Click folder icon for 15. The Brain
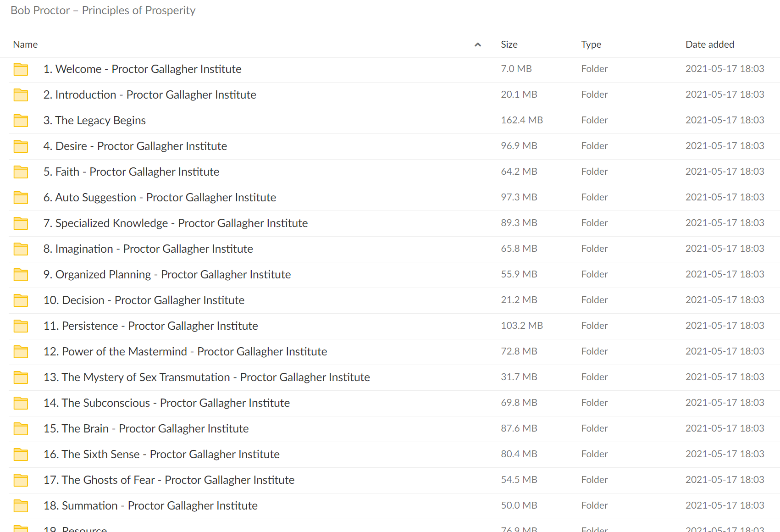 (x=21, y=429)
